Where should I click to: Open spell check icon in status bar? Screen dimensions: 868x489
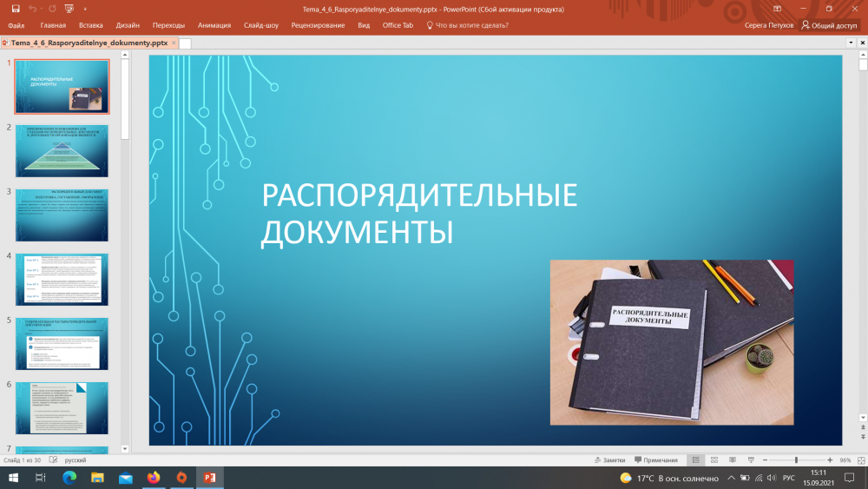click(53, 459)
